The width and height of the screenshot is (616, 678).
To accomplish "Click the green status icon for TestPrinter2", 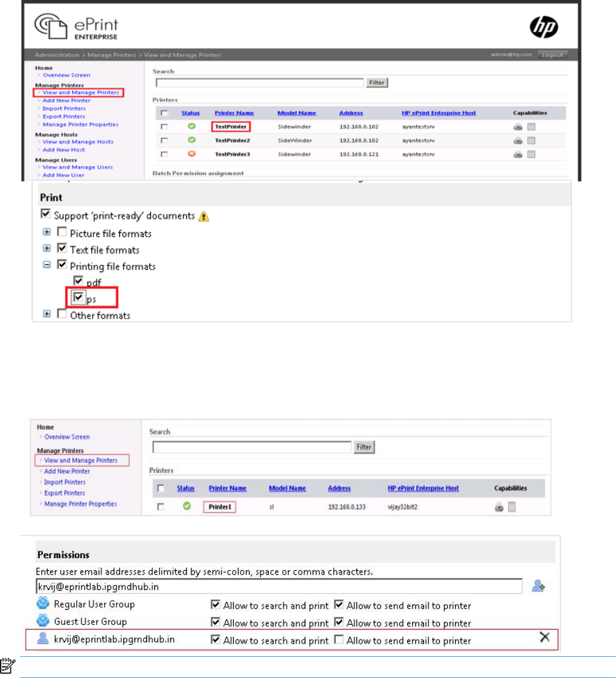I will tap(191, 140).
